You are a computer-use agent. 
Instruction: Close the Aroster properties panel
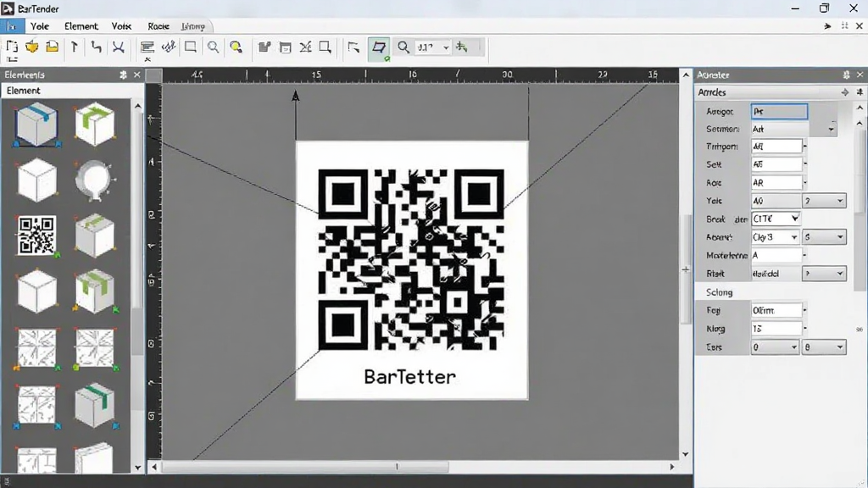click(860, 75)
